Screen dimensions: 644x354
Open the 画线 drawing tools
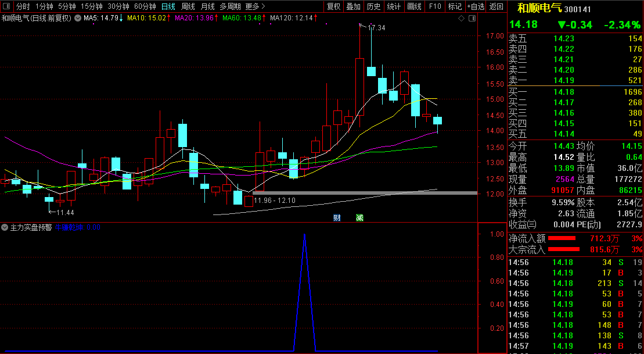click(x=414, y=6)
